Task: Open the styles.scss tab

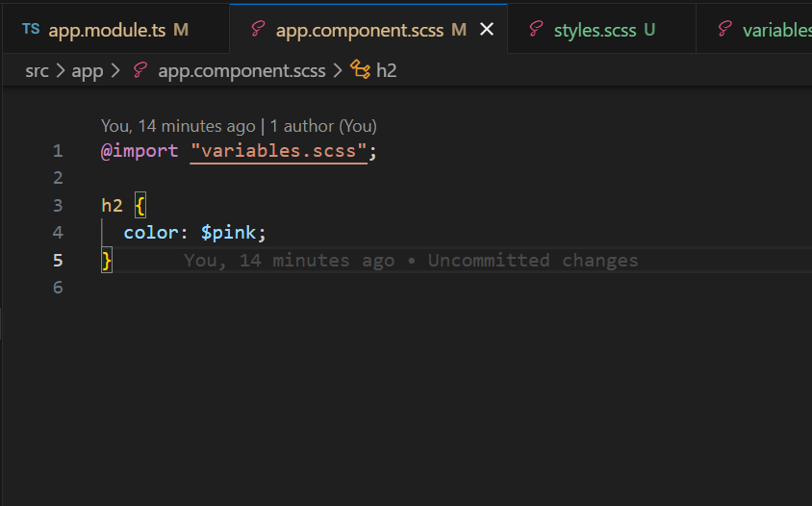Action: tap(595, 30)
